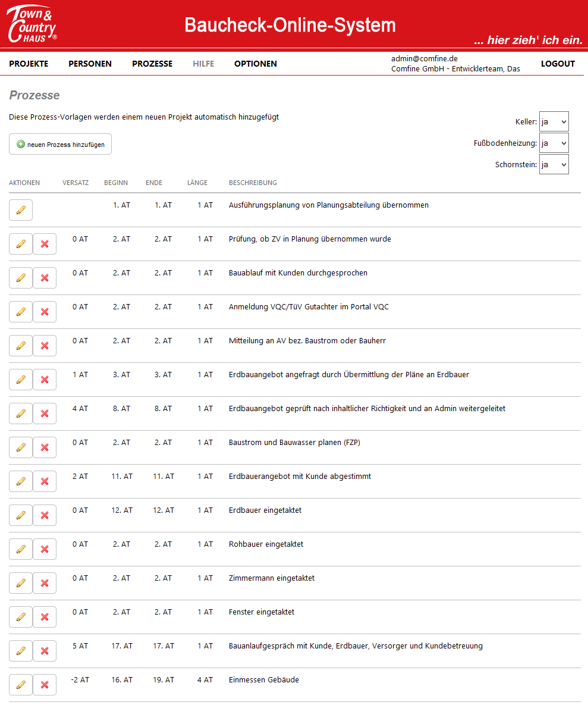Click the ENDE column header

154,183
